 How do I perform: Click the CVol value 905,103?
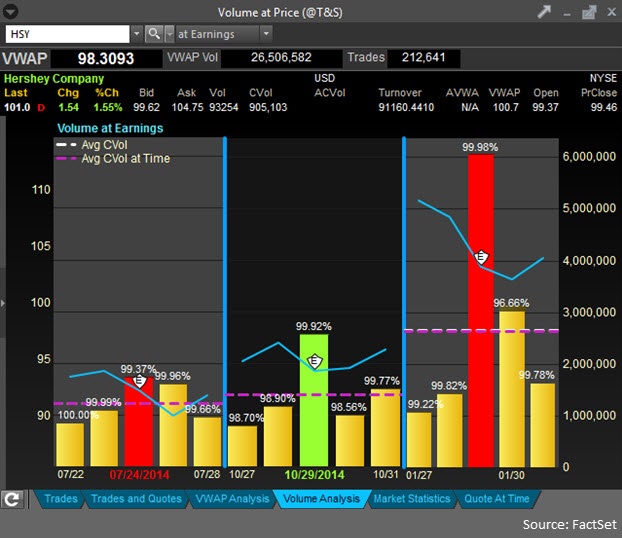[x=268, y=108]
